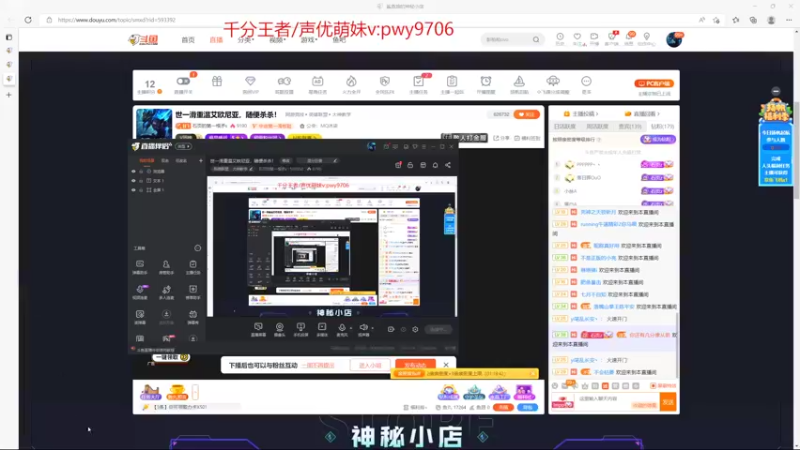
Task: Open the 鱼吧 nav item
Action: [339, 40]
